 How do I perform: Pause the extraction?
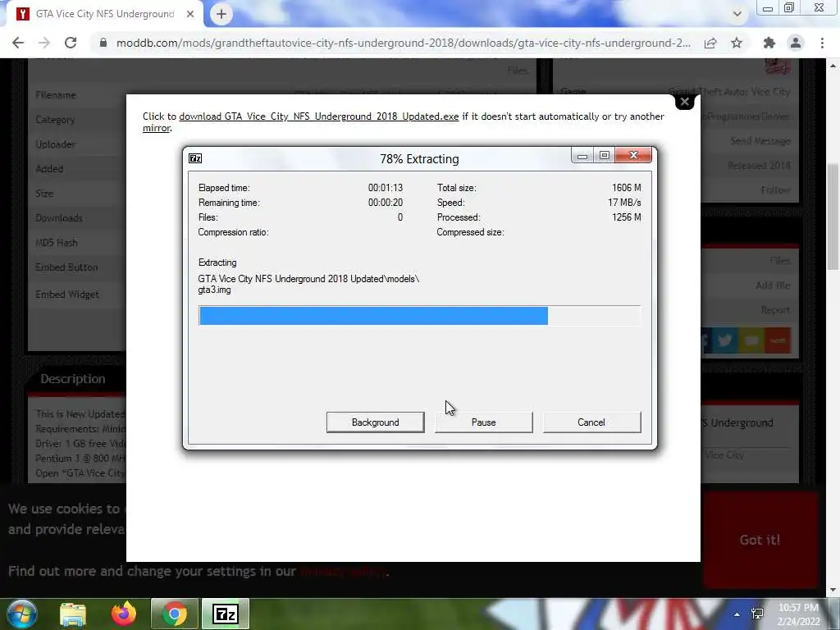click(x=484, y=422)
